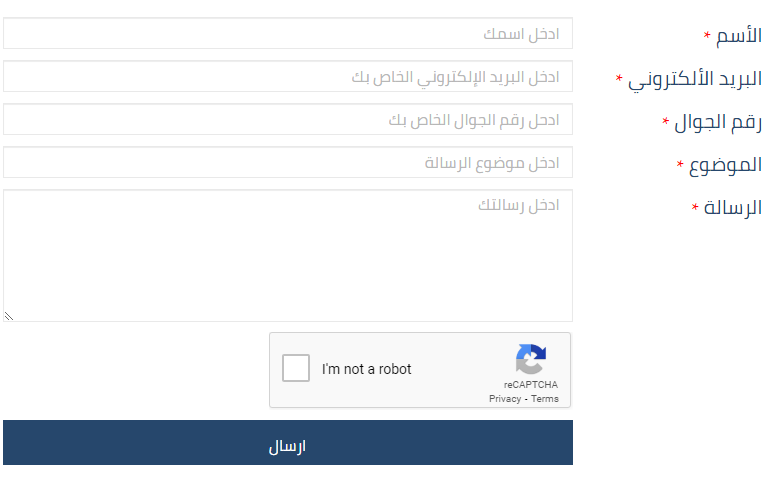Click the red asterisk beside الموضوع

680,164
